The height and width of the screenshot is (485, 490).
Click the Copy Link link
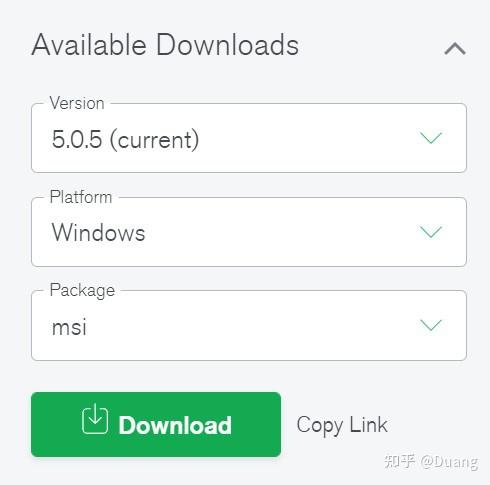click(x=342, y=426)
